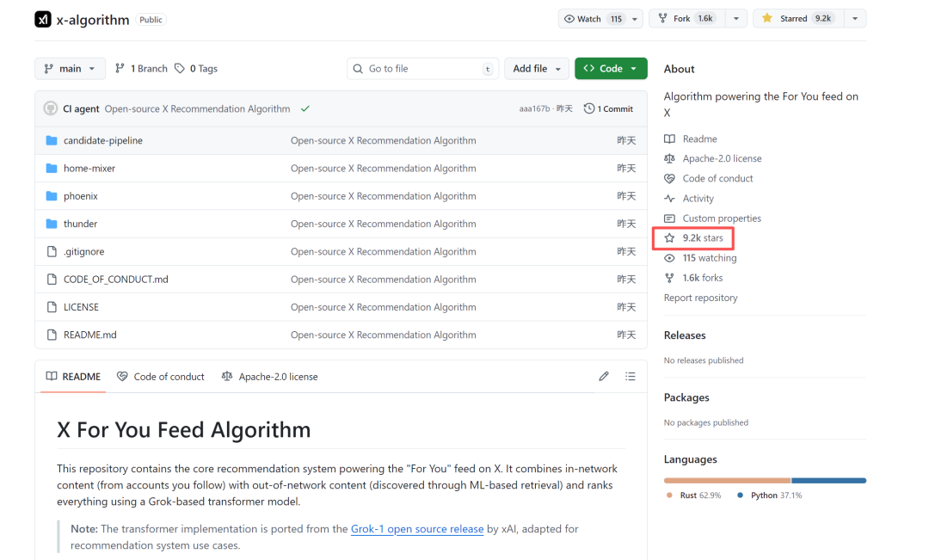Toggle the Starred button to unstar

[x=797, y=19]
